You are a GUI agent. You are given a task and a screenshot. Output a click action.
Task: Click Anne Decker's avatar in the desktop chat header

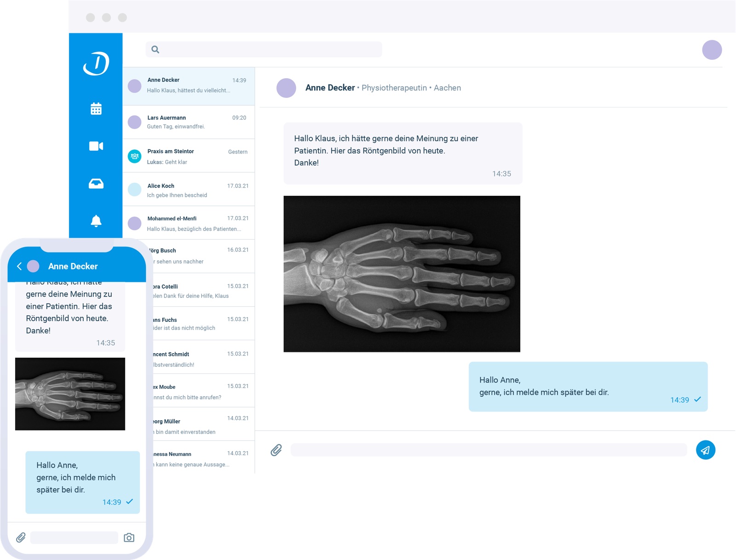[x=286, y=88]
